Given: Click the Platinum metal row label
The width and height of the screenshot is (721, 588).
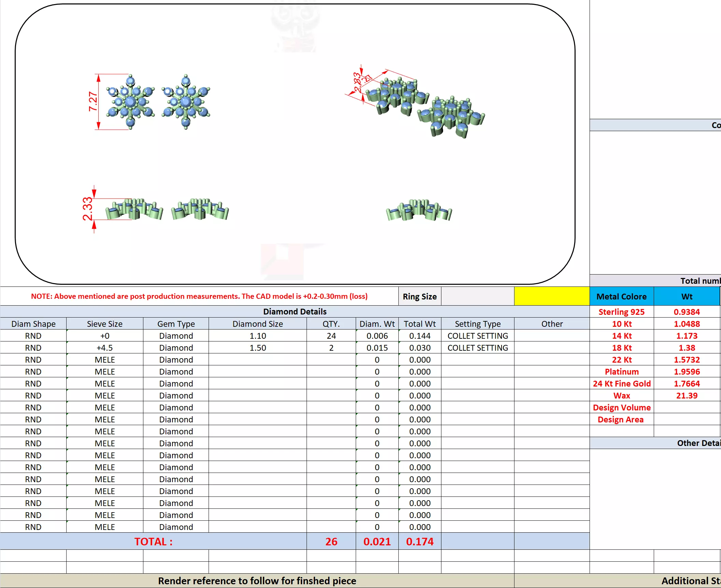Looking at the screenshot, I should (x=621, y=372).
